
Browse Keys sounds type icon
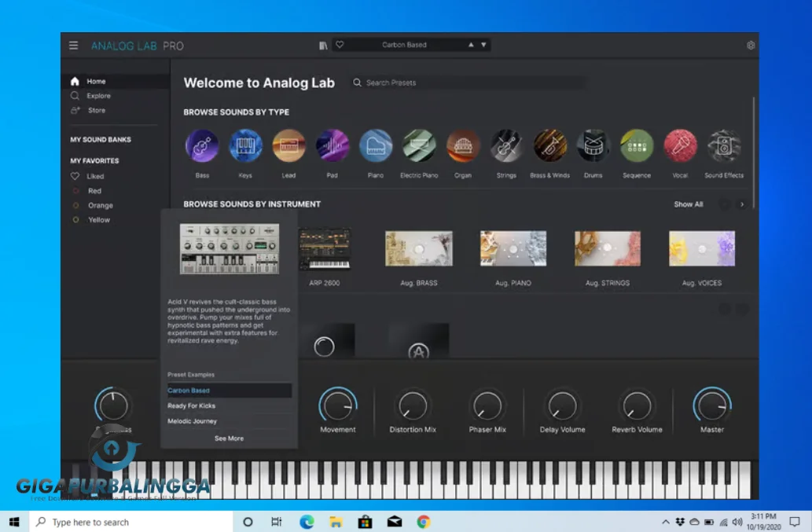[x=245, y=146]
